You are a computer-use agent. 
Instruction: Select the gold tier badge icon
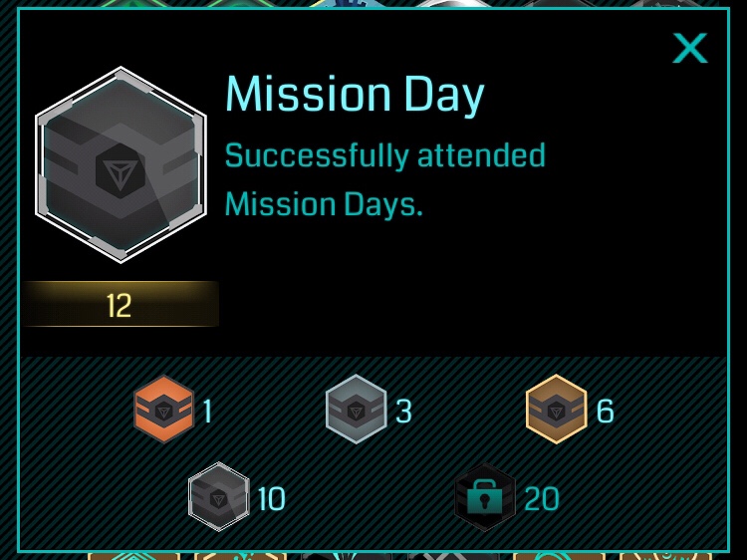(556, 409)
